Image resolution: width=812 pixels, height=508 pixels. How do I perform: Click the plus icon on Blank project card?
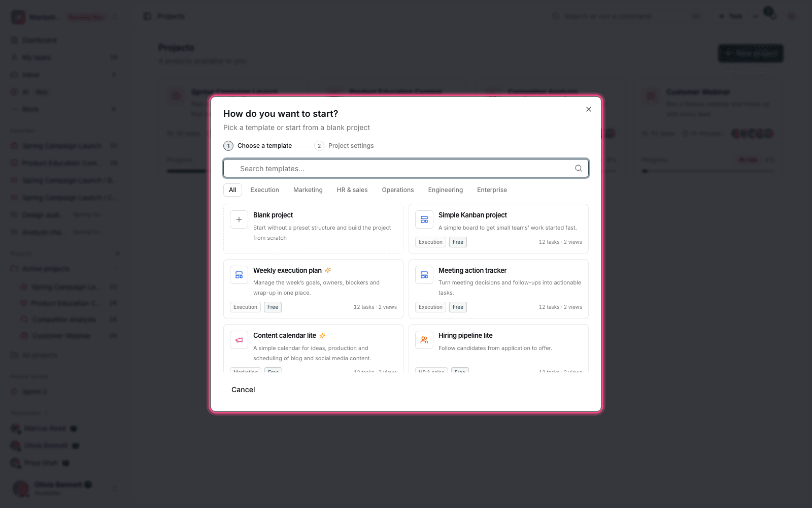[x=239, y=220]
